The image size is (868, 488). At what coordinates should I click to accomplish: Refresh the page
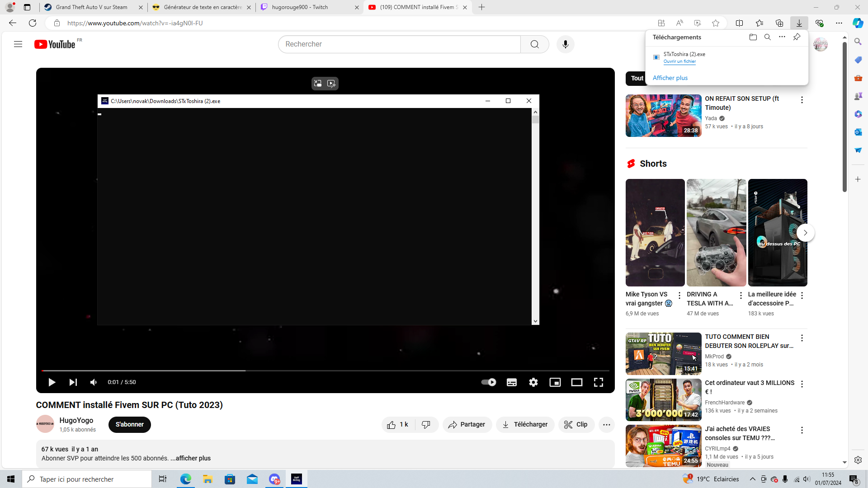(x=33, y=23)
